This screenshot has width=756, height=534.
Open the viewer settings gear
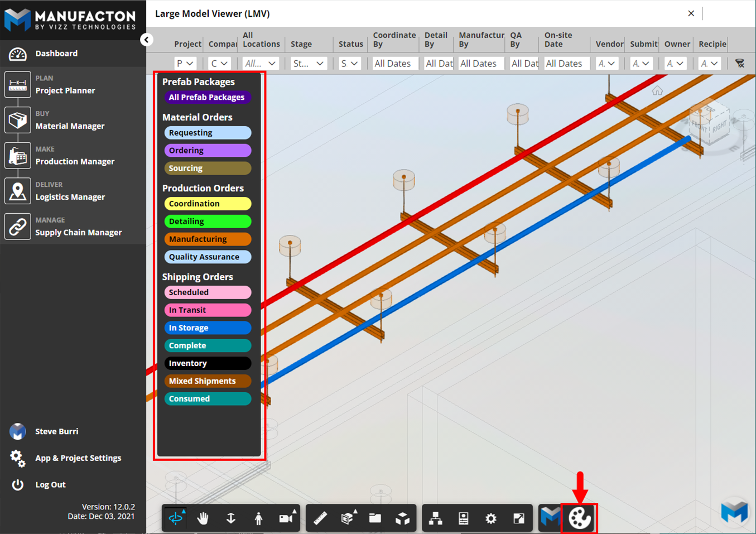click(490, 518)
